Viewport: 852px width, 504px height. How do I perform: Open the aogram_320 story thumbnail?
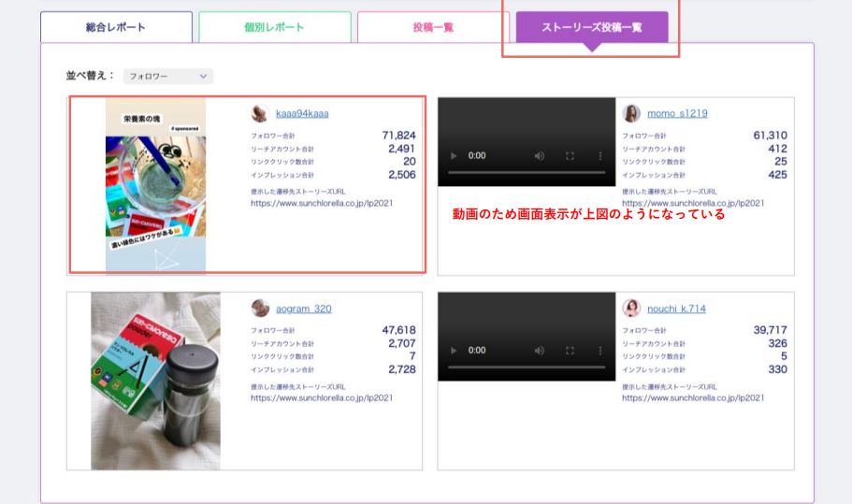coord(156,382)
